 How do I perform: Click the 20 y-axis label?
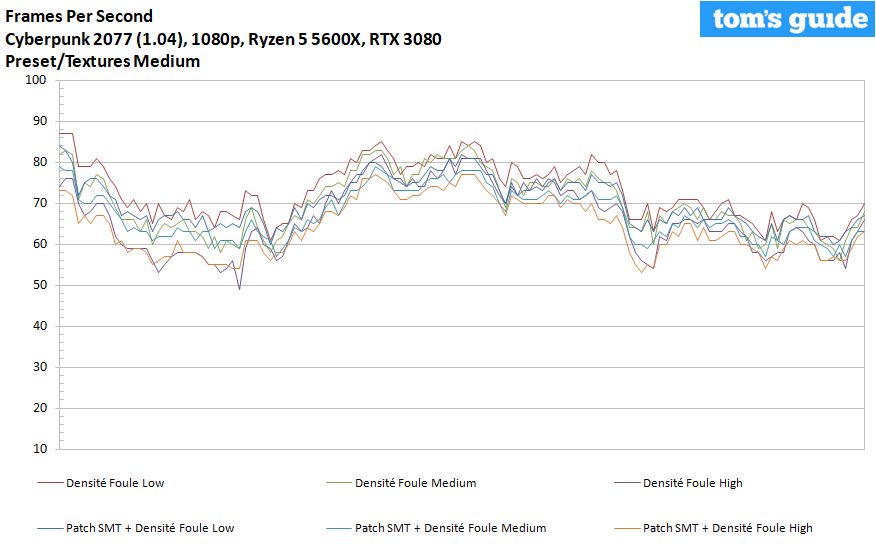click(x=40, y=408)
